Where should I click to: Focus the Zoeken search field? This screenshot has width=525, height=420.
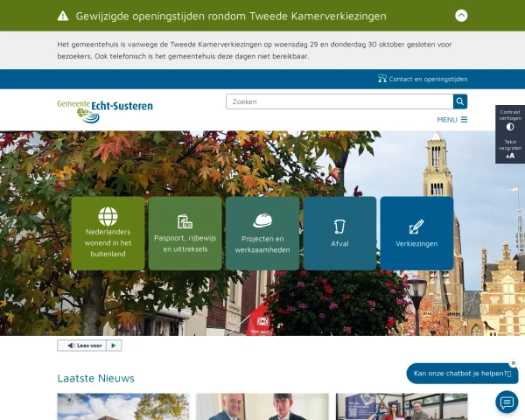[339, 101]
